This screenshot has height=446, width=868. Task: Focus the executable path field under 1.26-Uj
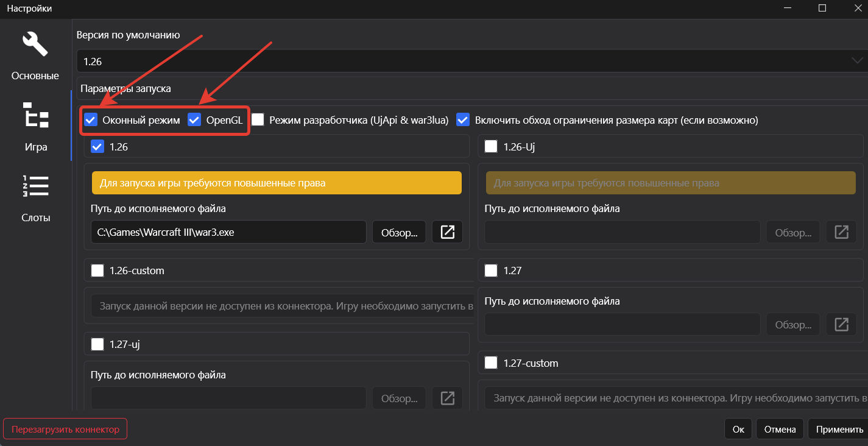pos(623,232)
